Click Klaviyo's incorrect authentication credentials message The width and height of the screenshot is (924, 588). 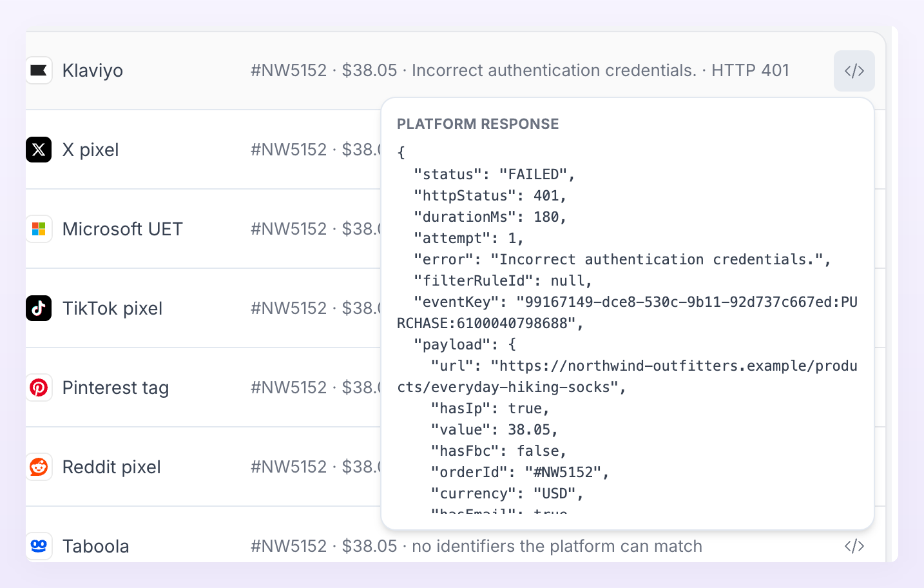(x=554, y=70)
